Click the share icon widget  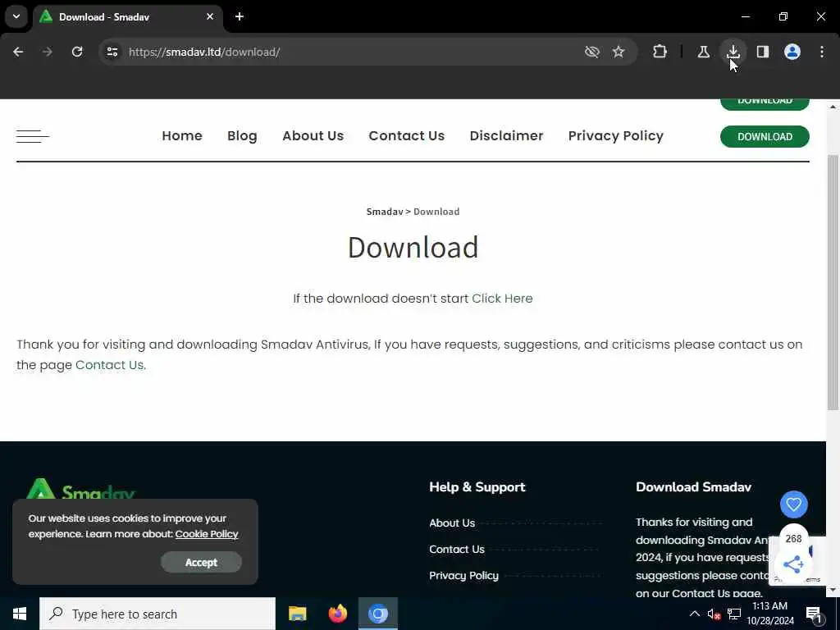coord(793,564)
